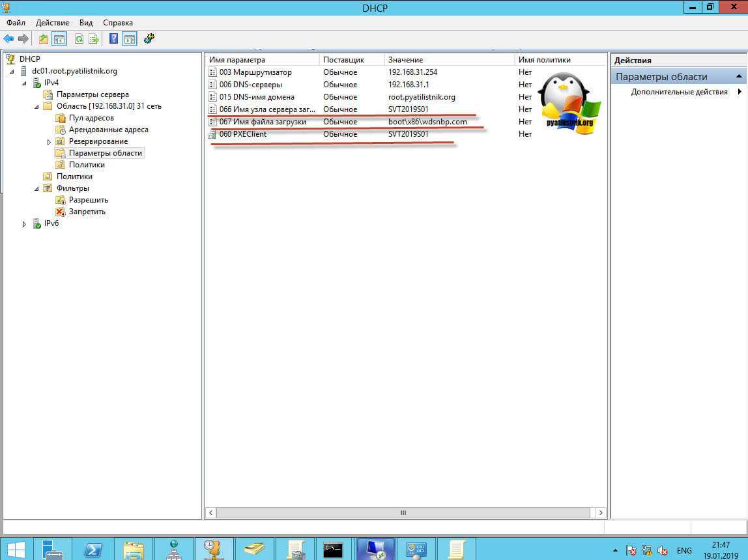Viewport: 748px width, 560px height.
Task: Launch PowerShell from the taskbar
Action: [93, 550]
